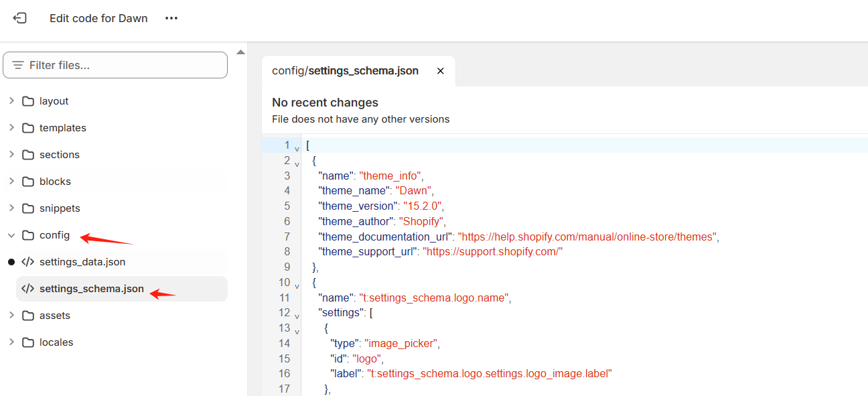
Task: Open settings_data.json file
Action: coord(82,262)
